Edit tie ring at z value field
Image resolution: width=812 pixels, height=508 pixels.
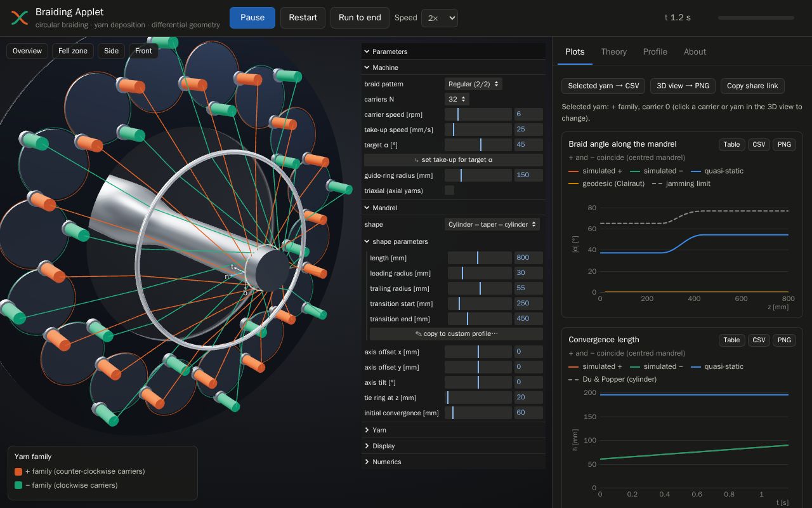[528, 398]
